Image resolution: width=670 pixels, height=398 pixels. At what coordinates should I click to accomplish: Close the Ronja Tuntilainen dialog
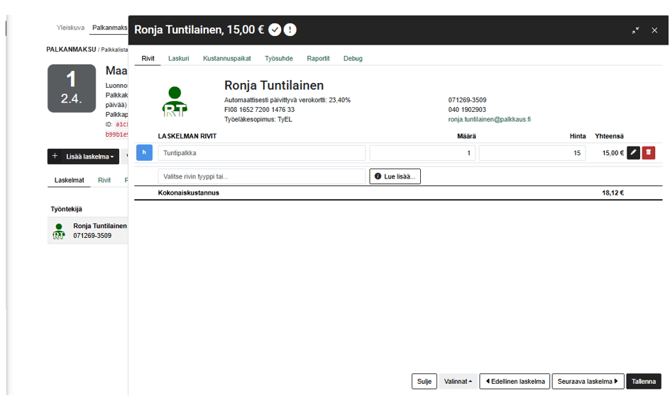(x=654, y=30)
